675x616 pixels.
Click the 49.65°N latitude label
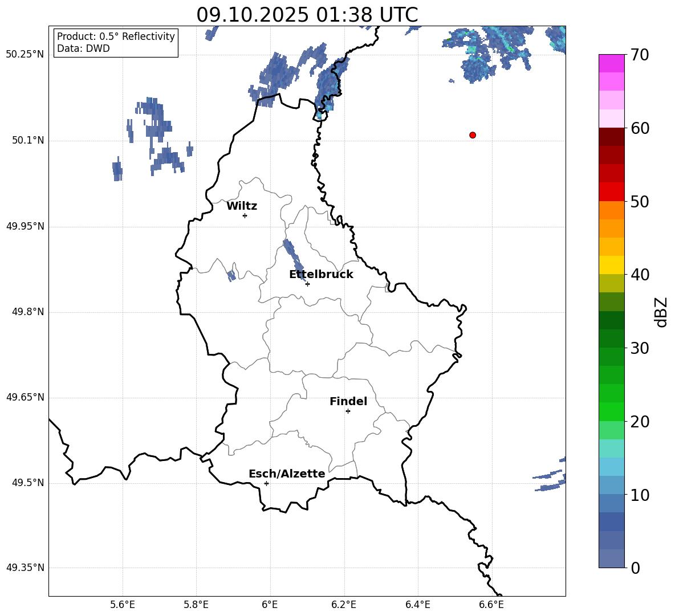pyautogui.click(x=25, y=397)
